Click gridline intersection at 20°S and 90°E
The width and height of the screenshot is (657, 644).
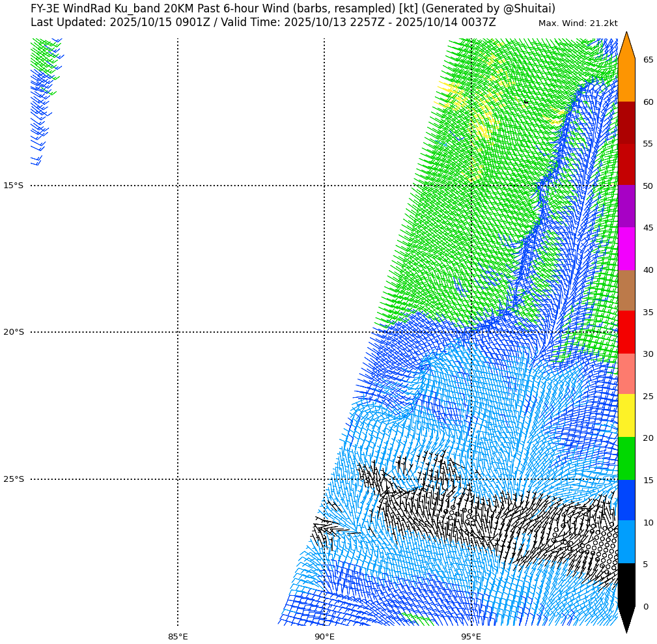click(324, 332)
